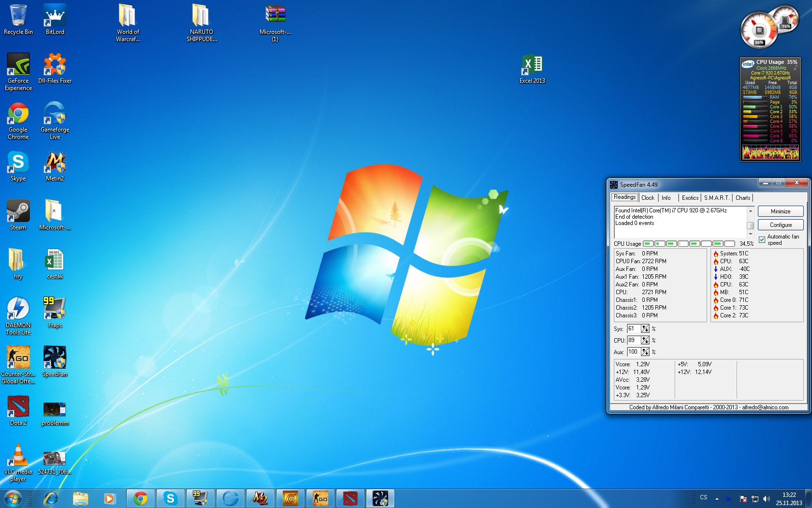Select the problemm image file on desktop

55,414
